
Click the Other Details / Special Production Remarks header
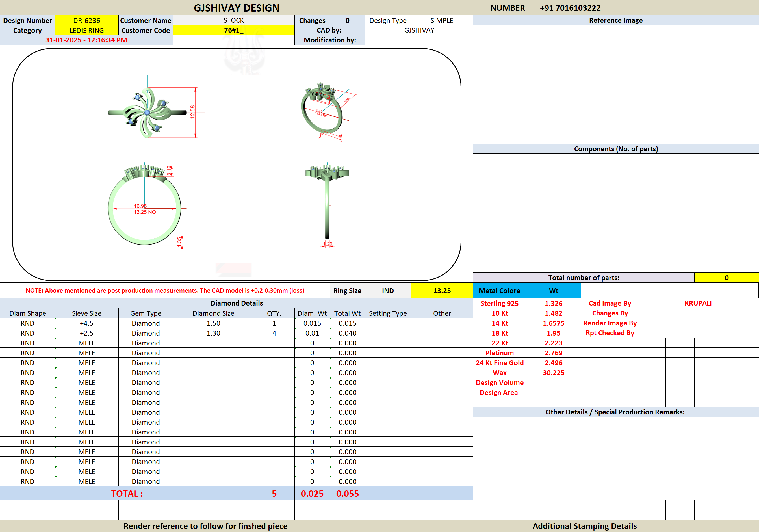[x=615, y=412]
